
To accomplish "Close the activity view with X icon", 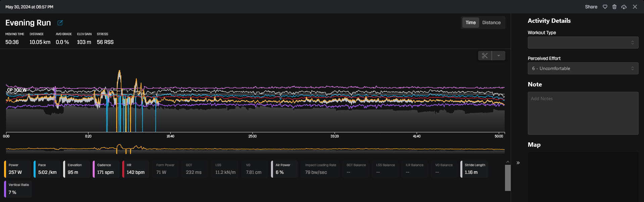I will (x=635, y=7).
